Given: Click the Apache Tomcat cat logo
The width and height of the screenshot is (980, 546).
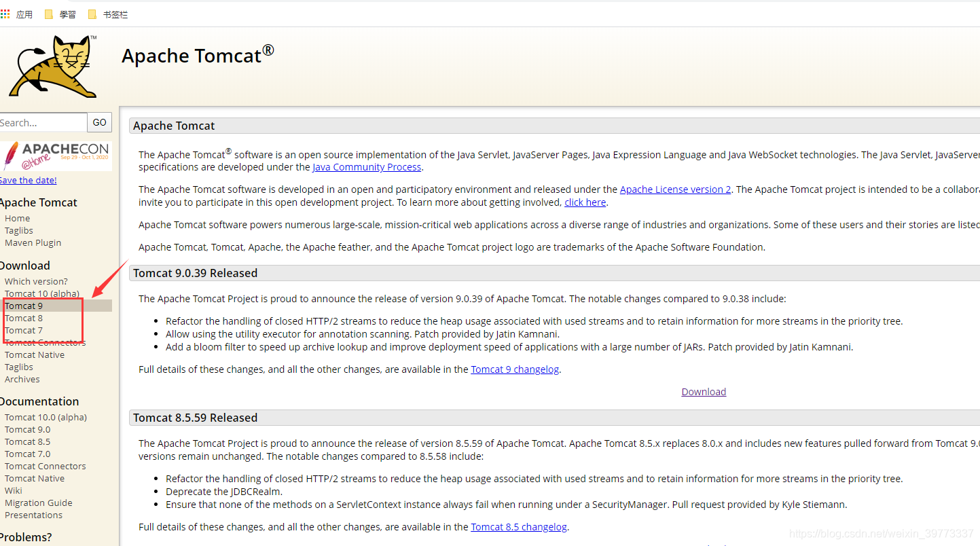Looking at the screenshot, I should [x=53, y=66].
